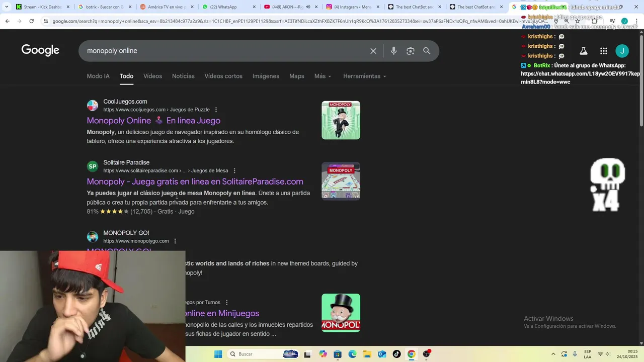This screenshot has height=362, width=644.
Task: Click Solitaire Paradise site name
Action: [x=126, y=162]
